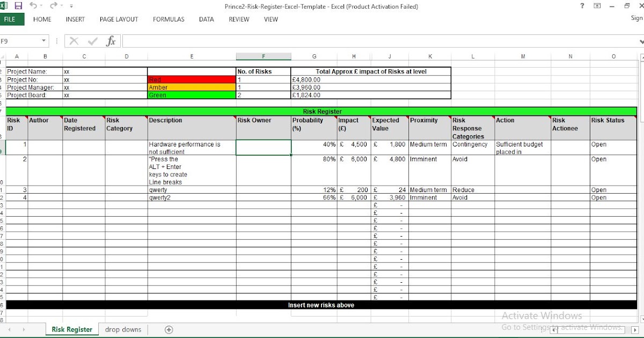Click the qwerty2 description cell
The image size is (644, 338).
(x=192, y=197)
